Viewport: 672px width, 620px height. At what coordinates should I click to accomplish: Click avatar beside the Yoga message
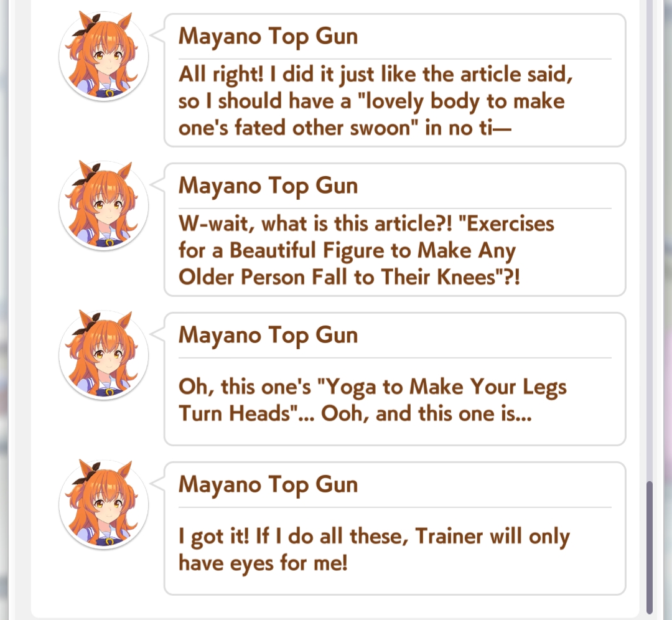tap(104, 355)
